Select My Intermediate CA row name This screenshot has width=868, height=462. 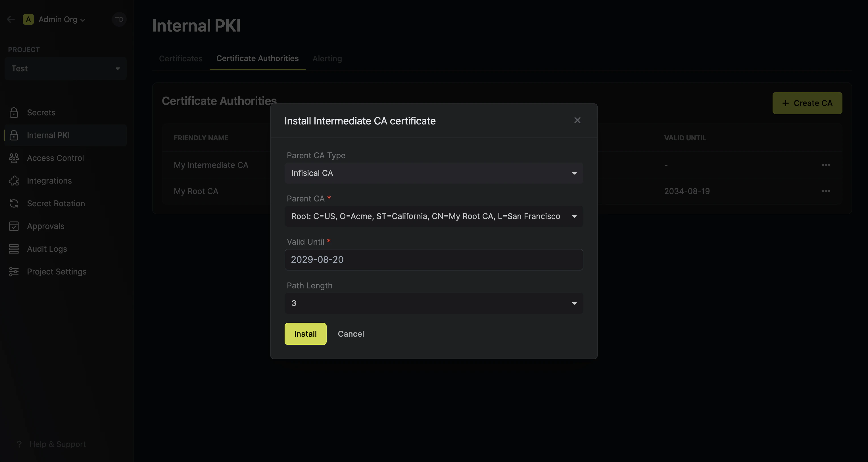(211, 165)
